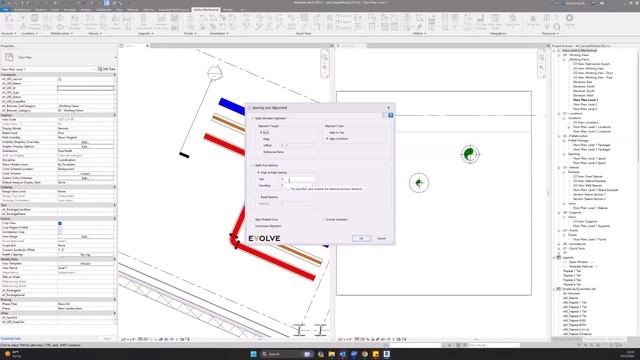Toggle Crop View checkbox in Properties

[x=60, y=223]
